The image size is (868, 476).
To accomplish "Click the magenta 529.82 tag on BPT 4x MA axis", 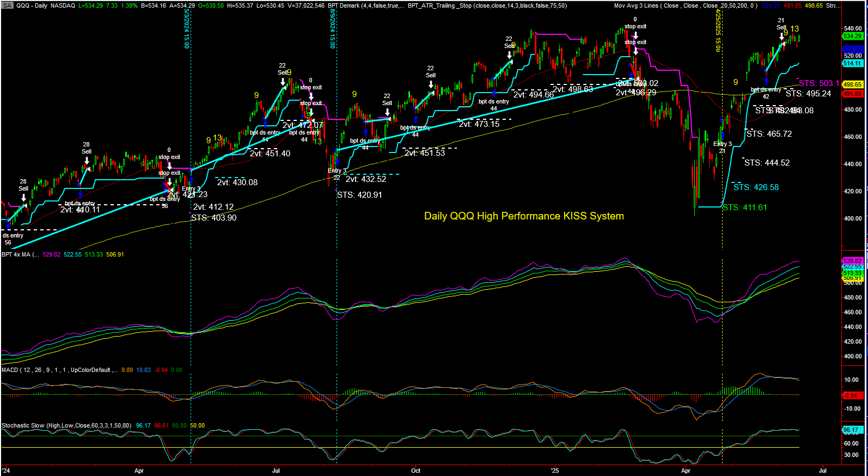I will pyautogui.click(x=853, y=261).
